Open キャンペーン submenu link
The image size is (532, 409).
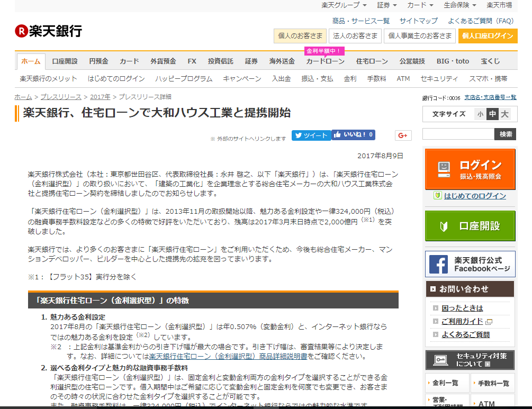pyautogui.click(x=242, y=79)
